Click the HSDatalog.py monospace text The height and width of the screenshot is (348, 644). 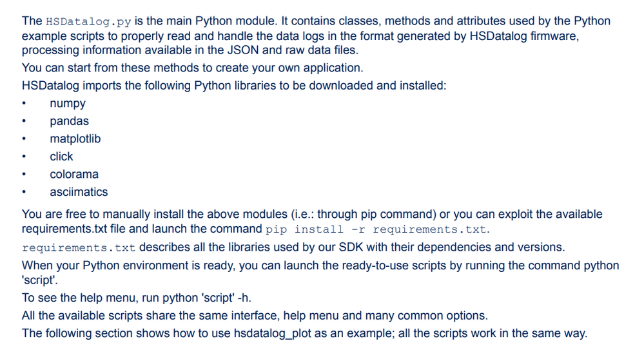88,21
